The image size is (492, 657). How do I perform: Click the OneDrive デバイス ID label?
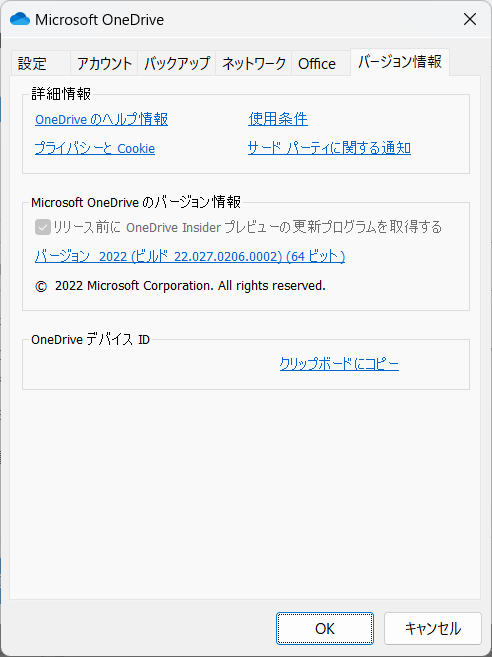(x=91, y=339)
